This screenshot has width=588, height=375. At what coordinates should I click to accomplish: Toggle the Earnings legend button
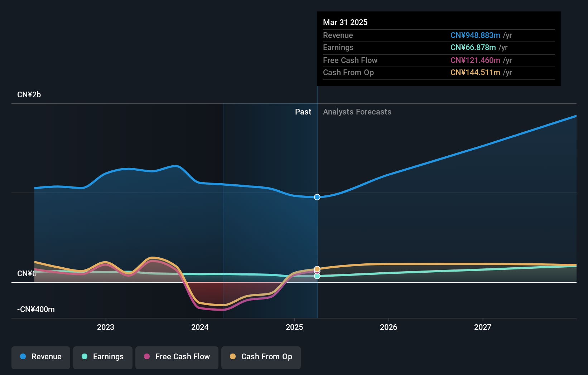[x=103, y=357]
